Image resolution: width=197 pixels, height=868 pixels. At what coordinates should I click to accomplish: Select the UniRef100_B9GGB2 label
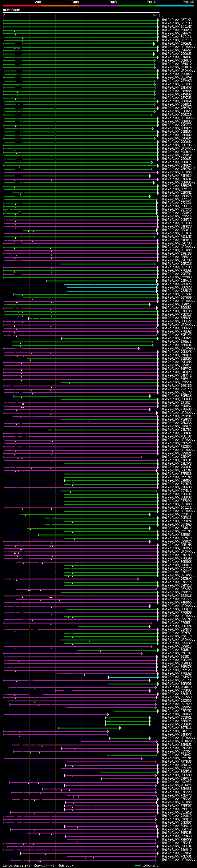click(x=177, y=308)
